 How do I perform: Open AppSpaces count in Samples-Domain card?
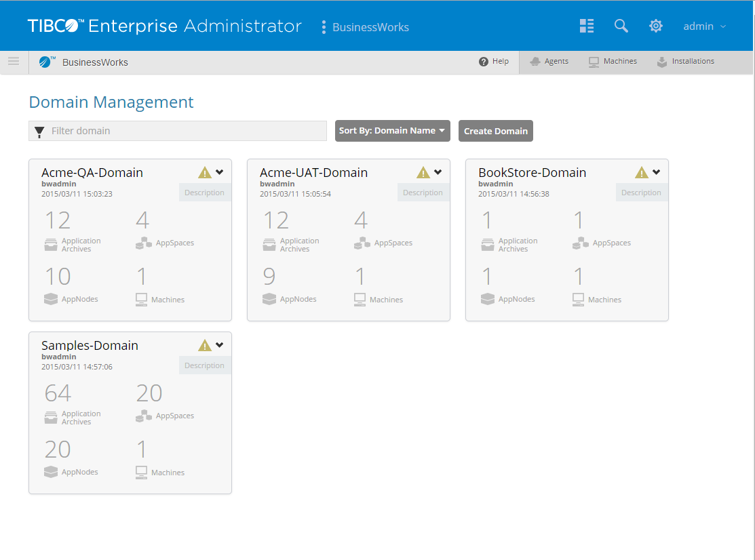(149, 393)
